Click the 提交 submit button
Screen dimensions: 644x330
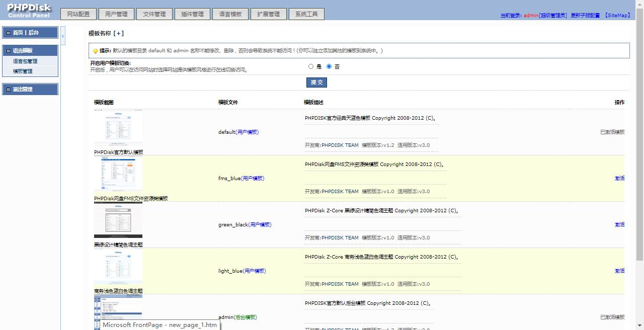point(316,82)
